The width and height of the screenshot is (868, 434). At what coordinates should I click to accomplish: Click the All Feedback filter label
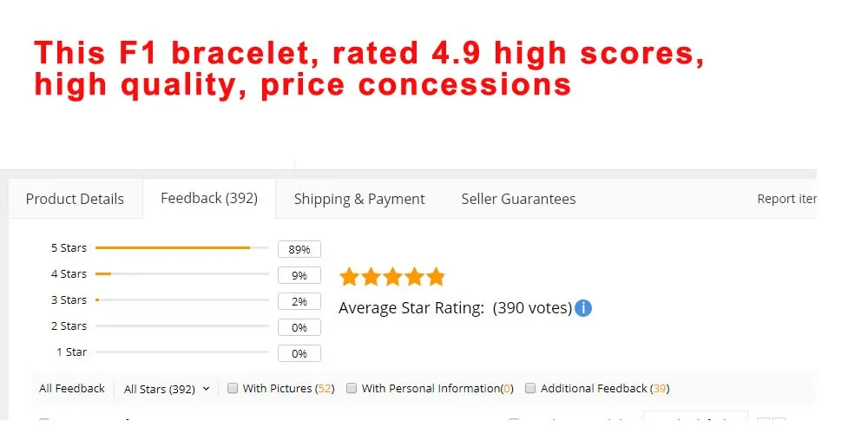72,389
